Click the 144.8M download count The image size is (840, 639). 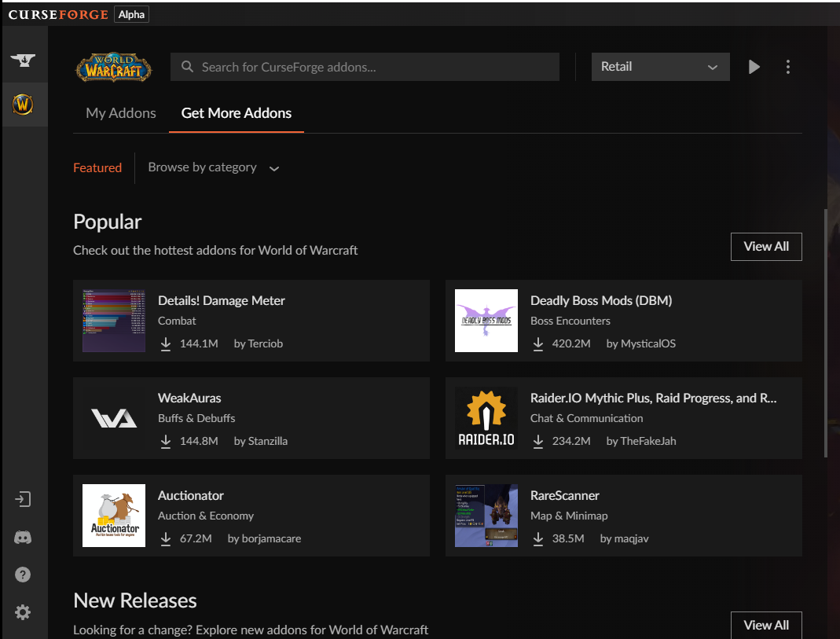(x=199, y=442)
